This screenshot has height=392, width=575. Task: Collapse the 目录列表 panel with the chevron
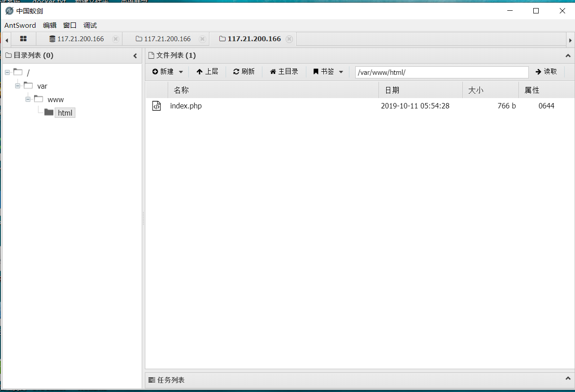coord(135,56)
